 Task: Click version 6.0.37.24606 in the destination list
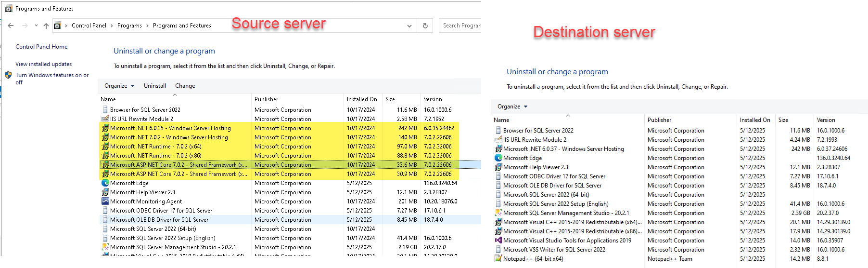coord(832,149)
